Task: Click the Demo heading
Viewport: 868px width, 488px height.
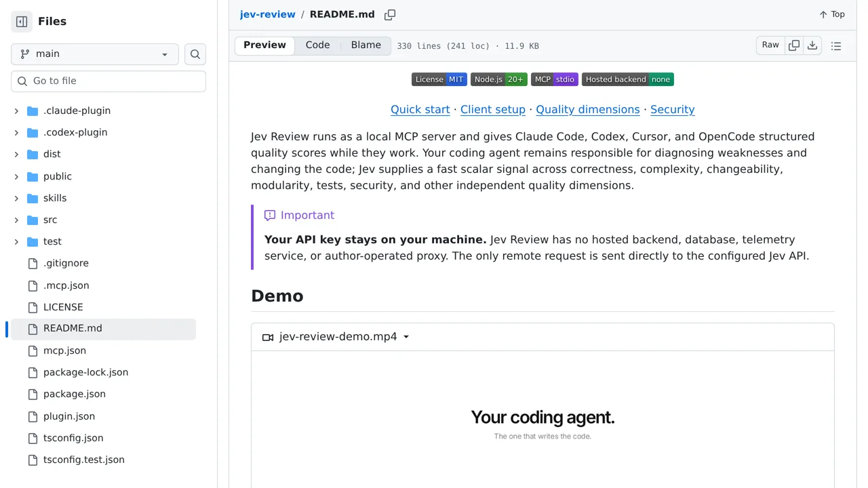Action: pos(277,296)
